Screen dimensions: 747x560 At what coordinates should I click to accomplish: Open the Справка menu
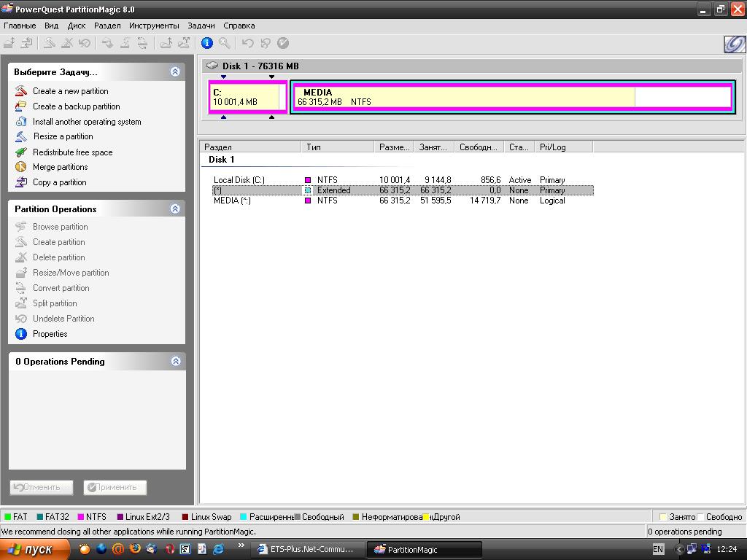(239, 26)
